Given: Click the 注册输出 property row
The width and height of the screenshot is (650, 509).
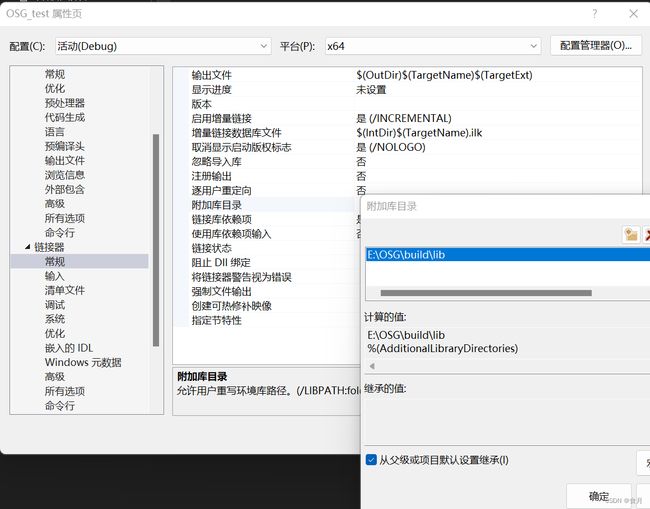Looking at the screenshot, I should click(x=415, y=176).
